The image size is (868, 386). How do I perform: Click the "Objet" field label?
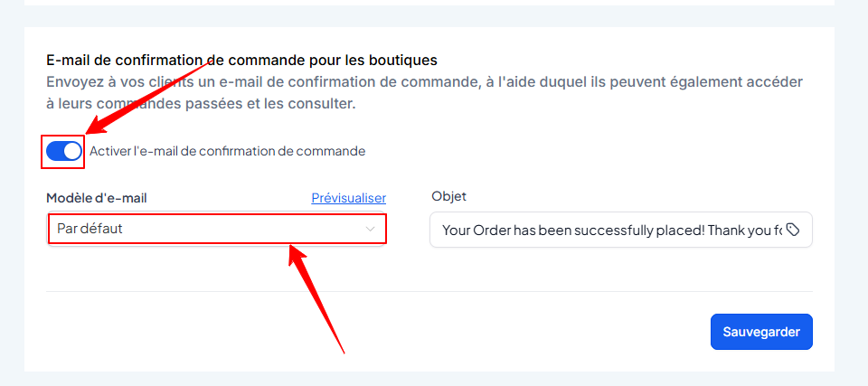coord(448,196)
